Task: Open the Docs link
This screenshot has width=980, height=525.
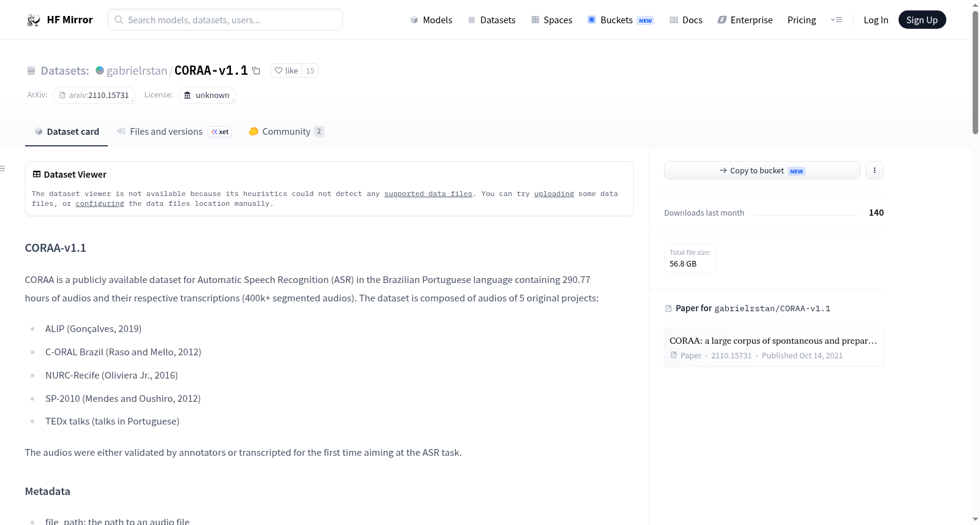Action: 686,20
